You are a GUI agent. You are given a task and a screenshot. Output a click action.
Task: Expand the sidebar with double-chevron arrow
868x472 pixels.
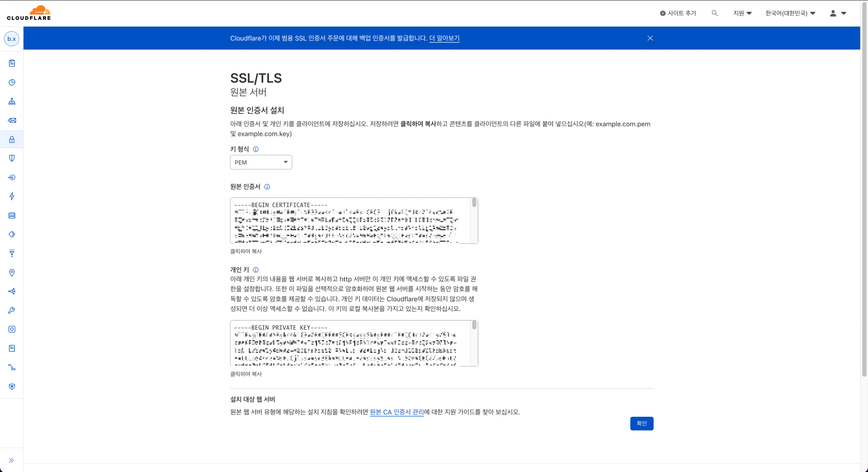pyautogui.click(x=12, y=460)
